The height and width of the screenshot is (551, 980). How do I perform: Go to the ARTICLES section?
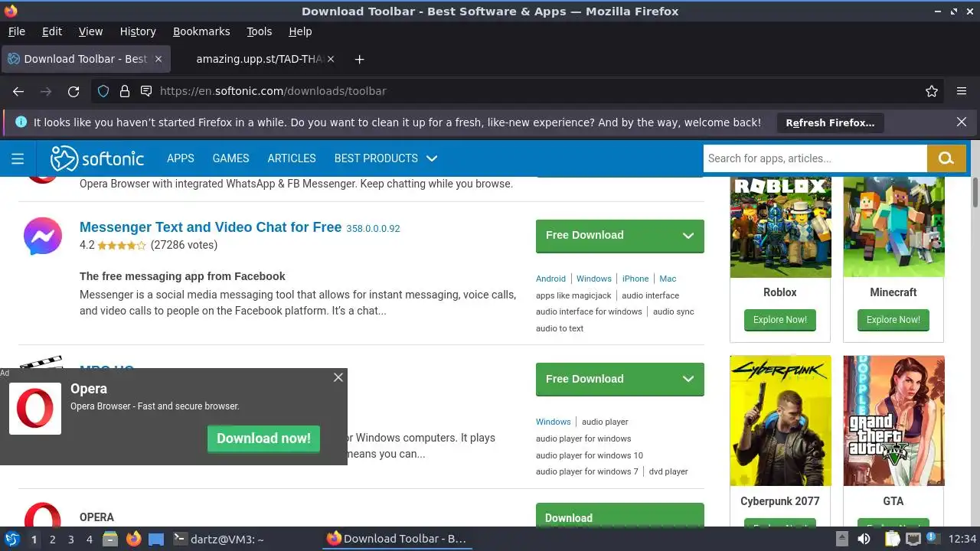tap(292, 158)
